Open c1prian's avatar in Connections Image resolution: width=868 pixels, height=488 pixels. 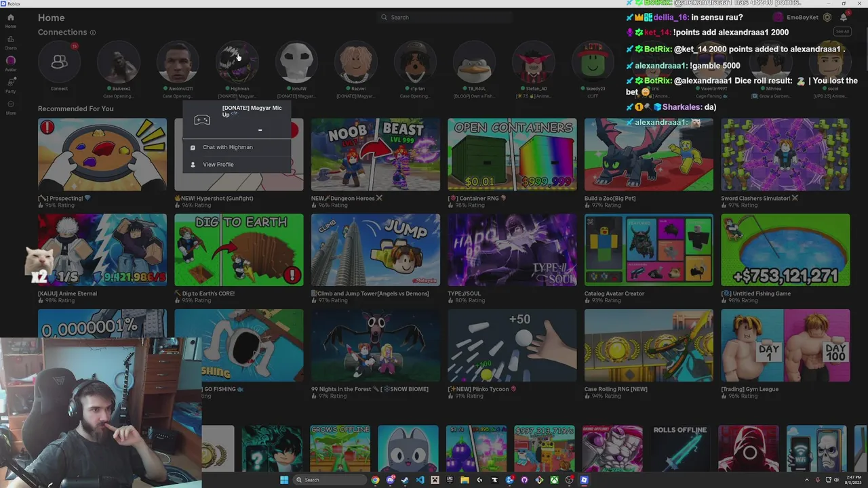415,62
